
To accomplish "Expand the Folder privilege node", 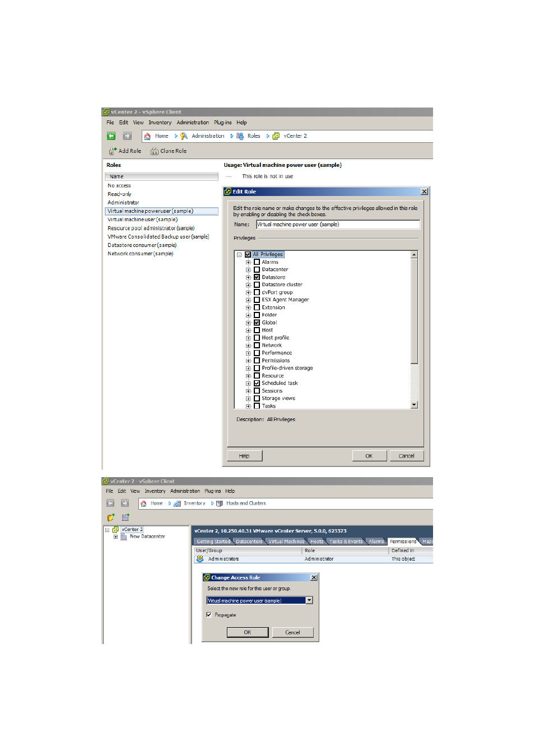I will [248, 315].
